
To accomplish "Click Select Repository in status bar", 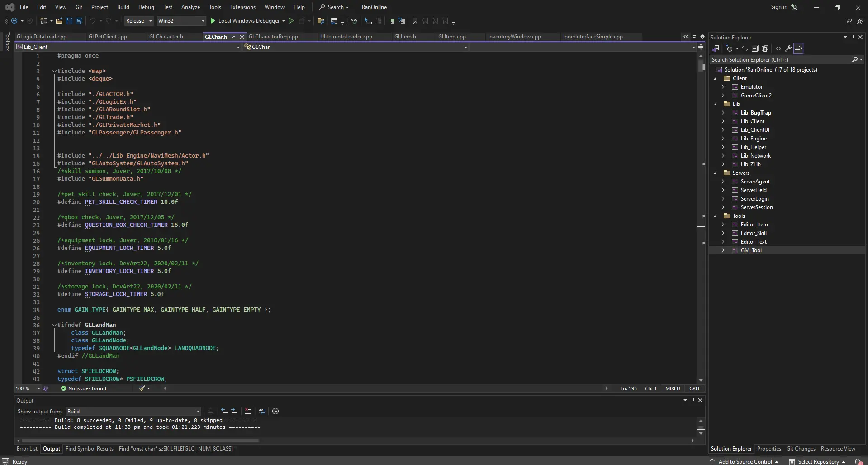I will (817, 461).
